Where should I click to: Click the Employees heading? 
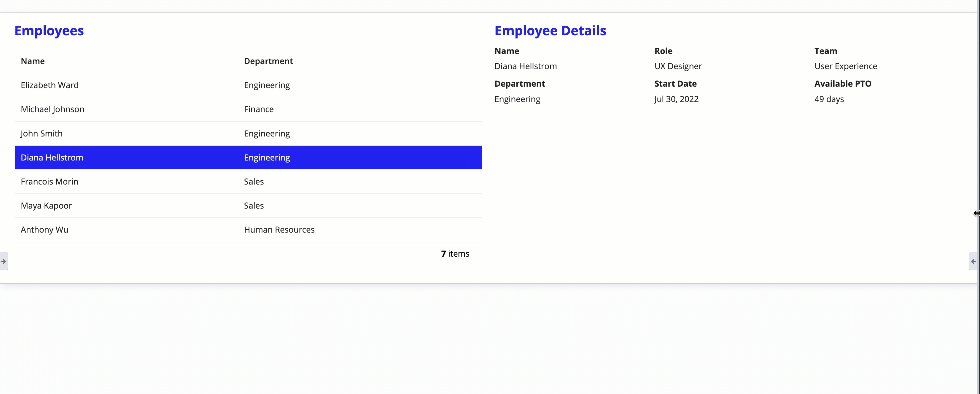49,31
